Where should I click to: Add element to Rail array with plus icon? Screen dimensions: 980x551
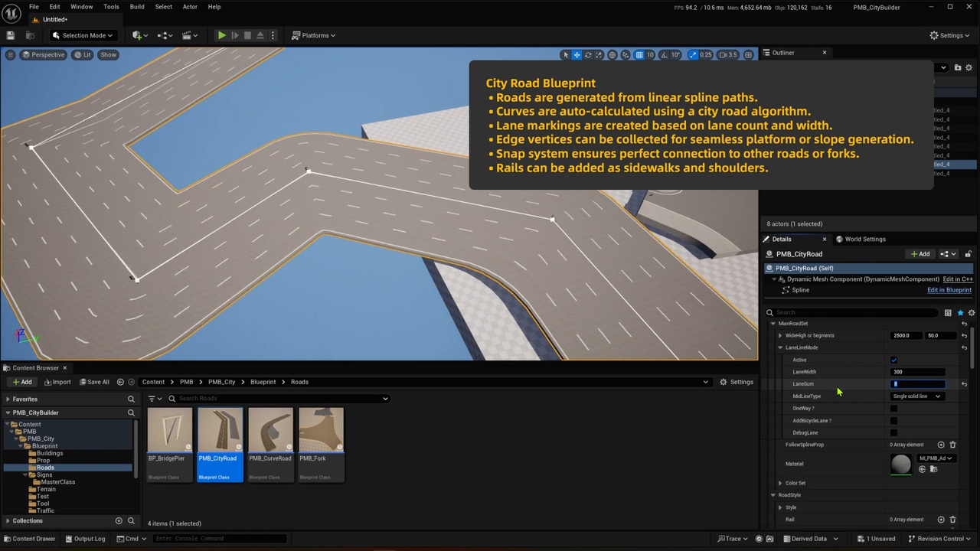[941, 520]
